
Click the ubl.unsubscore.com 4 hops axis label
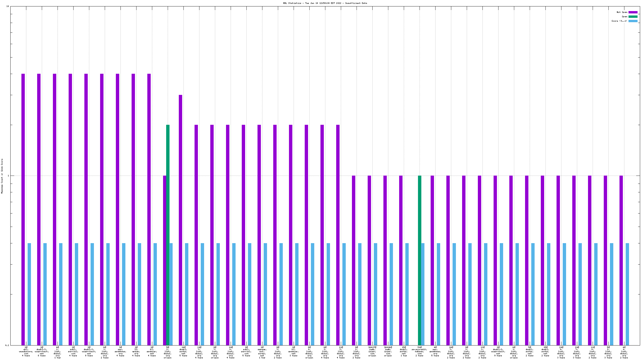point(26,351)
